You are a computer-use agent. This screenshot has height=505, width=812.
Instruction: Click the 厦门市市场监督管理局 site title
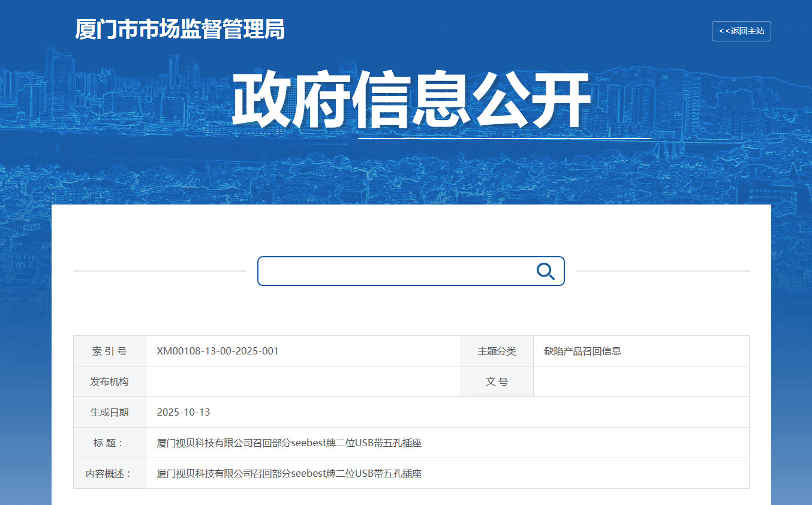click(180, 29)
